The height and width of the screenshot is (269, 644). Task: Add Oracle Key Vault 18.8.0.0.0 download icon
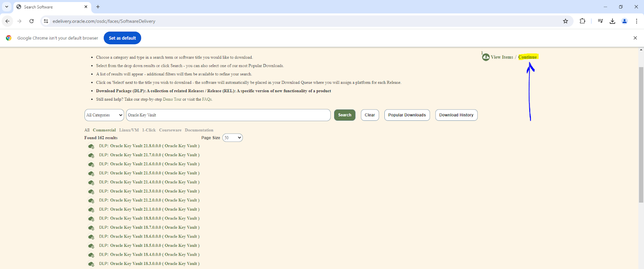[x=91, y=219]
